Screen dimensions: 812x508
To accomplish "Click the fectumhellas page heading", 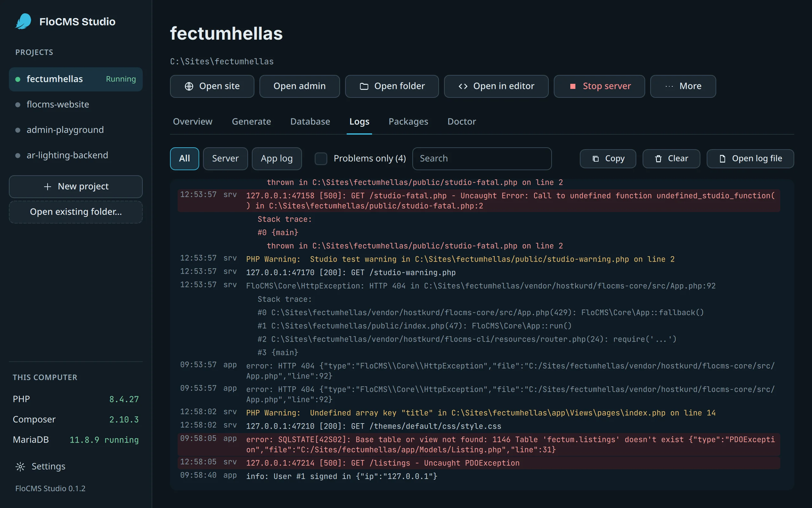I will coord(226,34).
